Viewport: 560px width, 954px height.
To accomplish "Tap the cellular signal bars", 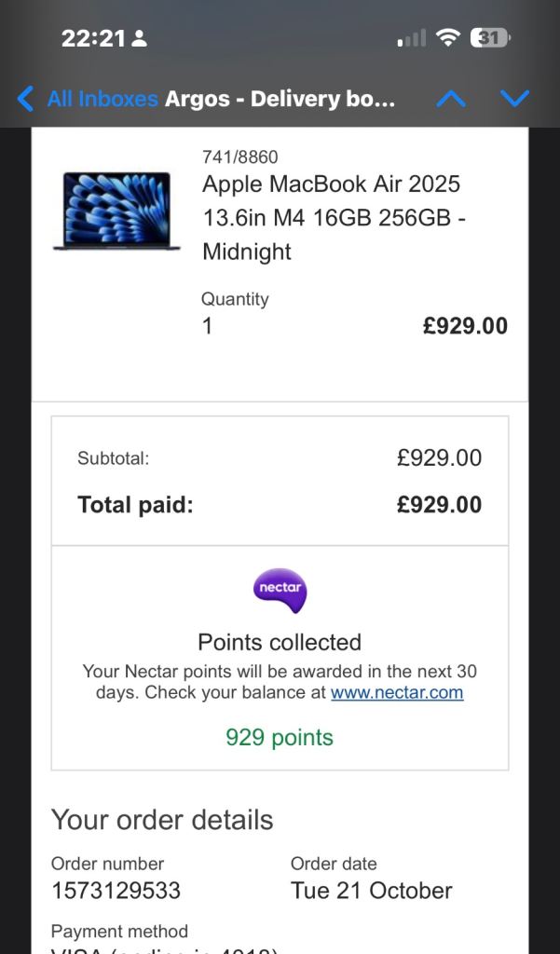I will pyautogui.click(x=411, y=38).
